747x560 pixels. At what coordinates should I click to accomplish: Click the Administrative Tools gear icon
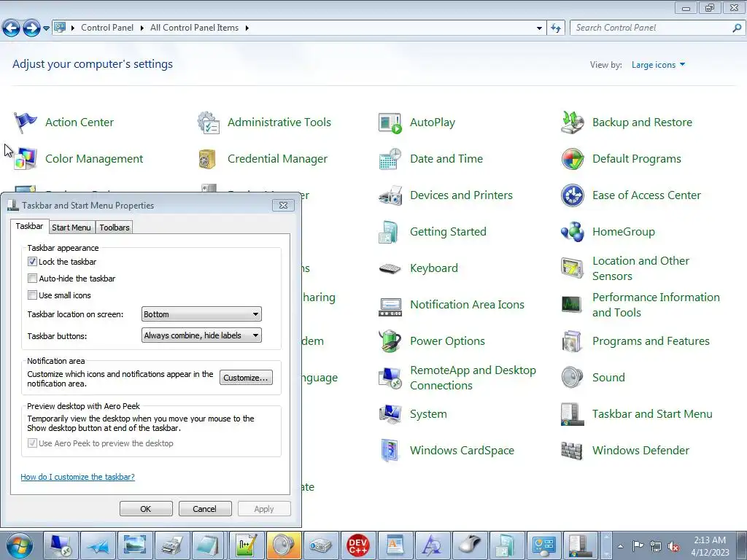tap(208, 122)
